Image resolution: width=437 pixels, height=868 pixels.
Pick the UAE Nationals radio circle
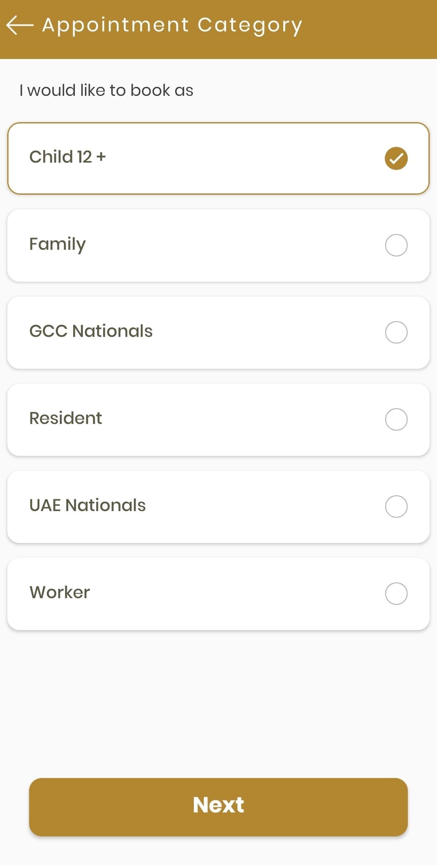point(396,506)
